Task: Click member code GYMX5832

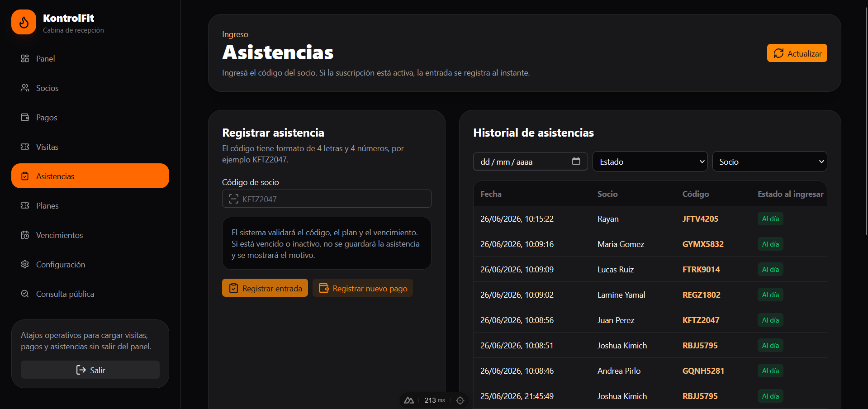Action: (703, 244)
